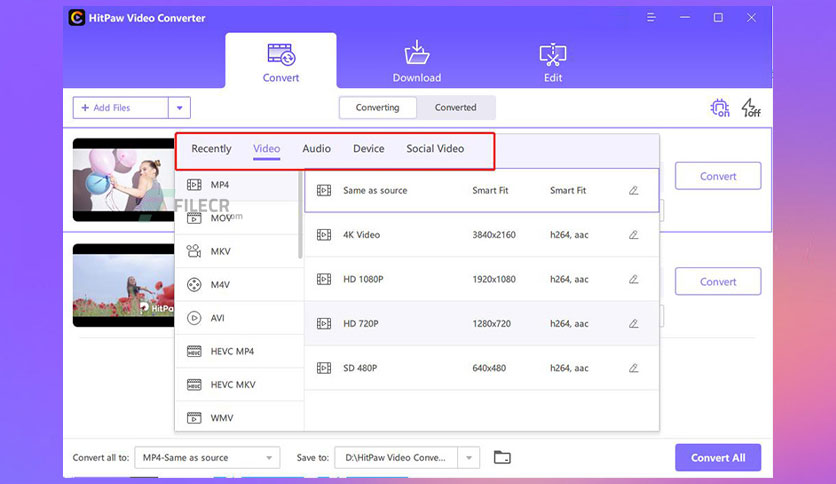
Task: Convert the poppy field video
Action: pos(718,281)
